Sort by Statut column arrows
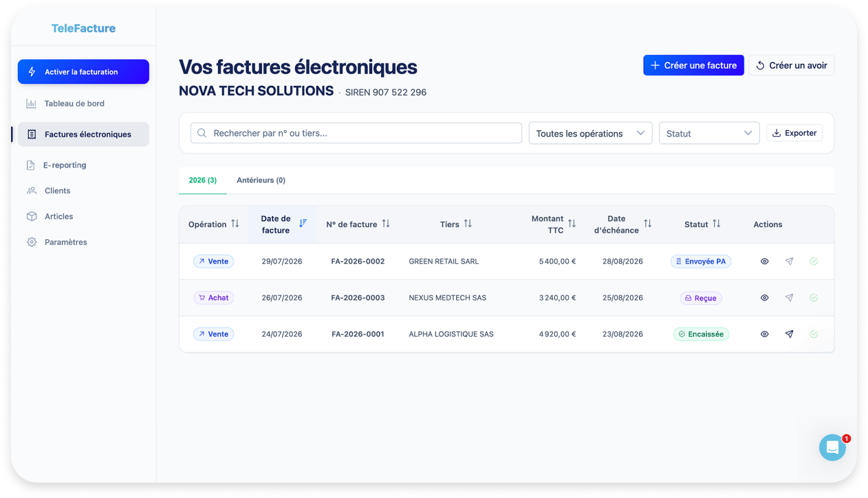Image resolution: width=868 pixels, height=498 pixels. [x=717, y=224]
